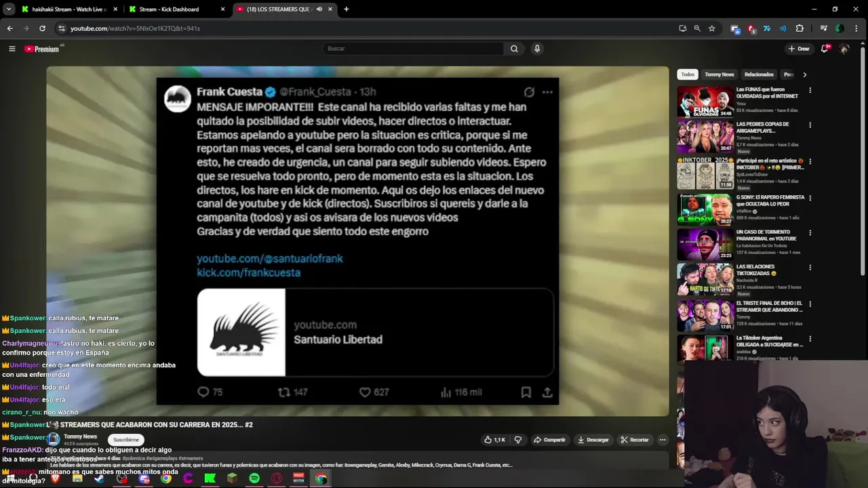Click the Recortar clip button
The image size is (868, 488).
635,440
